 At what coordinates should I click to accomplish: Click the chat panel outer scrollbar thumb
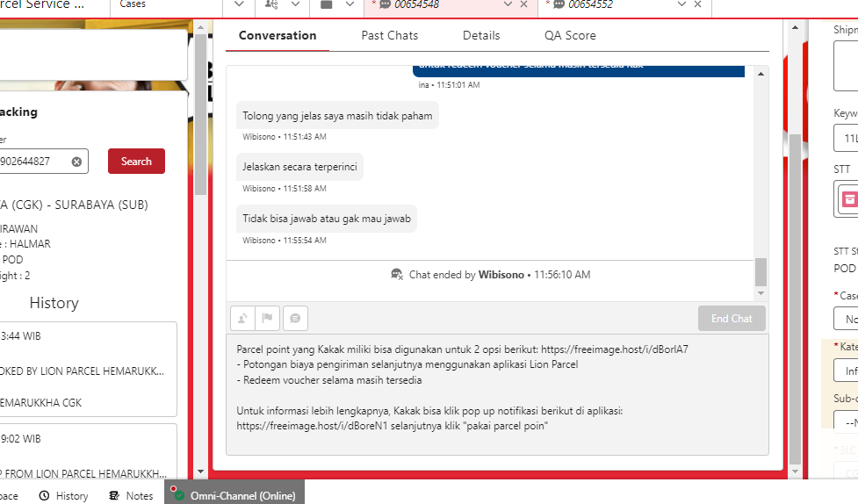pyautogui.click(x=795, y=299)
